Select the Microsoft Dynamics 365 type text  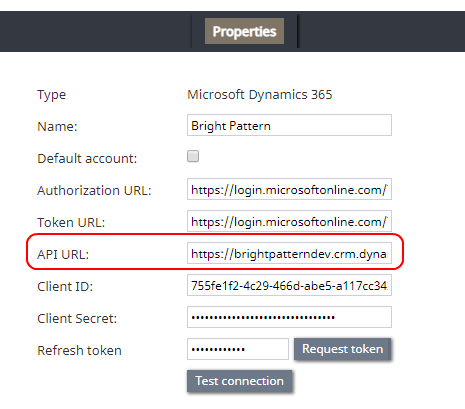(260, 95)
